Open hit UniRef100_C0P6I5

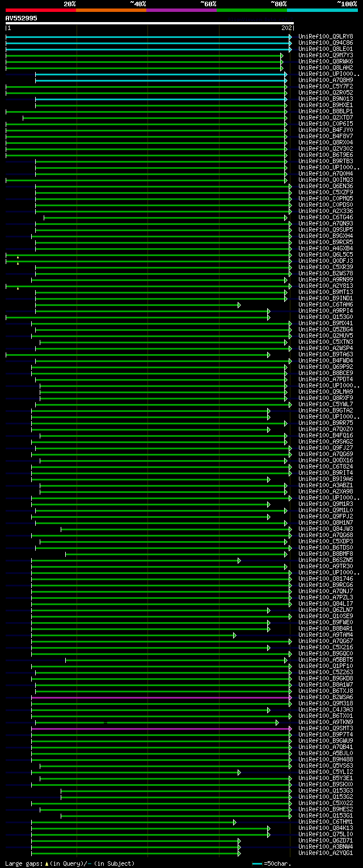[326, 124]
